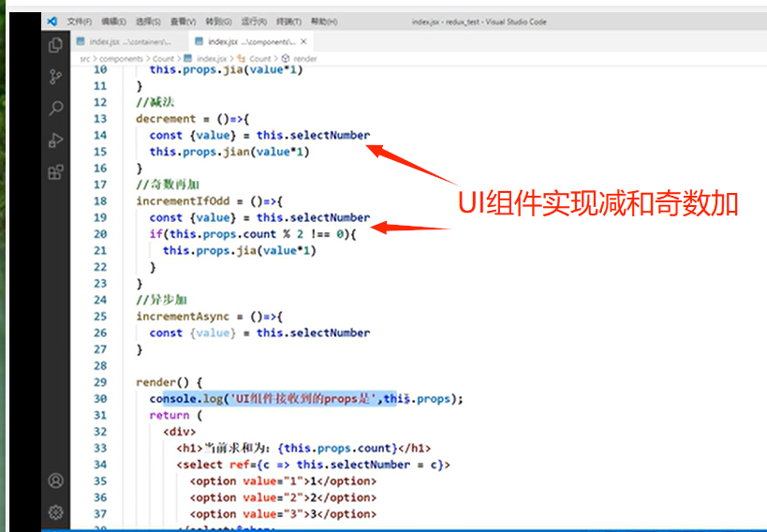The height and width of the screenshot is (532, 767).
Task: Open the Run and Debug view
Action: click(56, 140)
